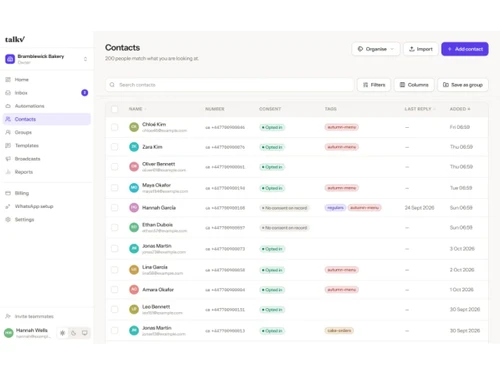Select Ethan Dubois's row checkbox

114,227
